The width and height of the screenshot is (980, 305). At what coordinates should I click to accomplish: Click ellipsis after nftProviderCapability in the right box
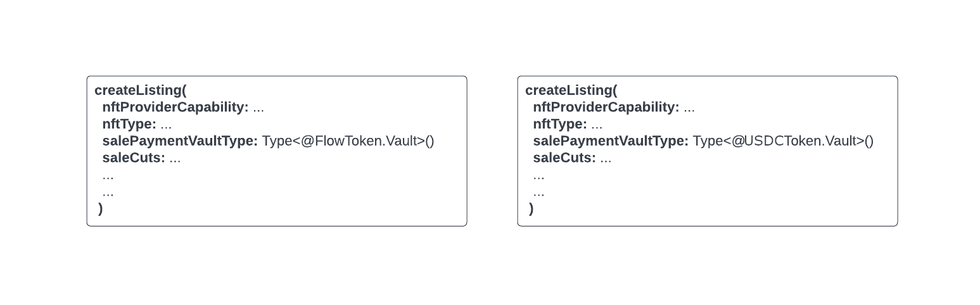pyautogui.click(x=689, y=109)
